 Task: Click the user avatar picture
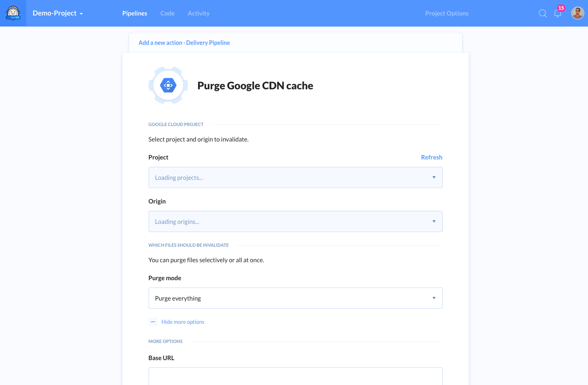(x=578, y=13)
